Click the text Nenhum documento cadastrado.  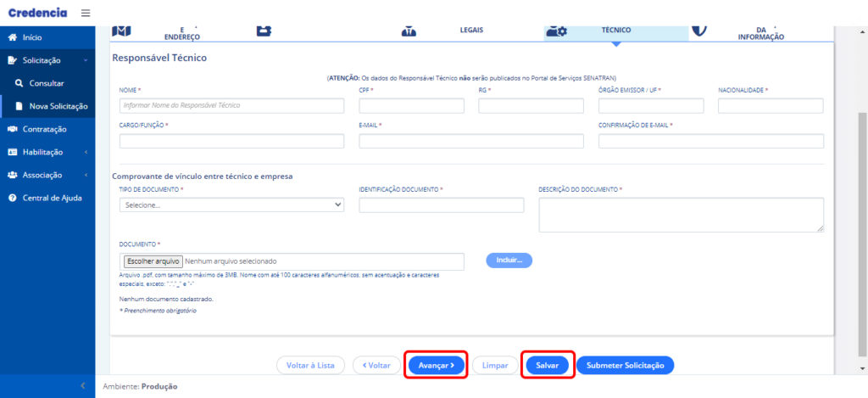[x=166, y=299]
